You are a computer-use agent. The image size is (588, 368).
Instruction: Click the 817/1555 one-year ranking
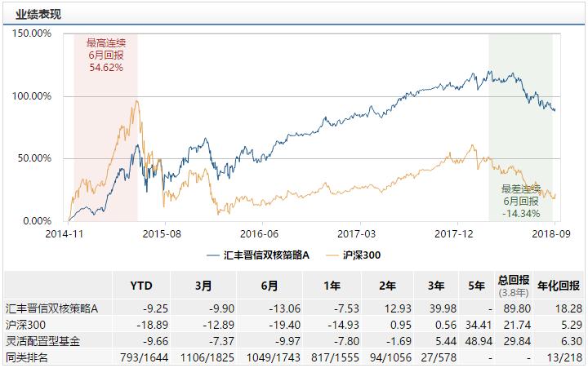click(x=336, y=357)
